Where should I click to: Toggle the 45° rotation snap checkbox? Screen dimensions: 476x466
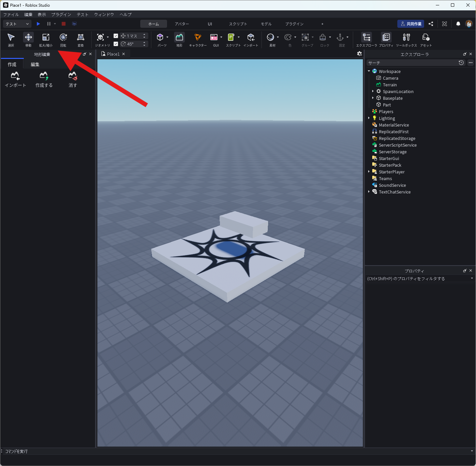(x=116, y=44)
